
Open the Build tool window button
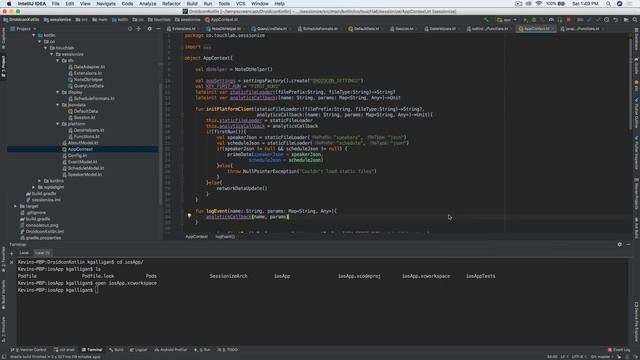click(x=116, y=350)
